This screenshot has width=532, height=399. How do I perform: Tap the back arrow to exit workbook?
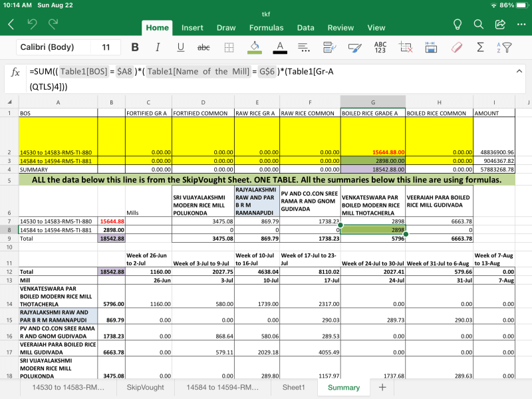(x=11, y=25)
